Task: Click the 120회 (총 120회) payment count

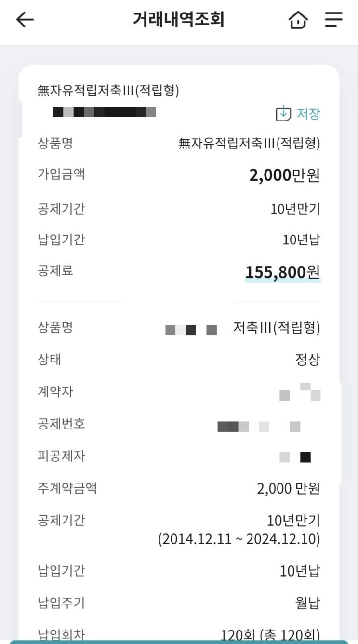Action: pos(270,635)
